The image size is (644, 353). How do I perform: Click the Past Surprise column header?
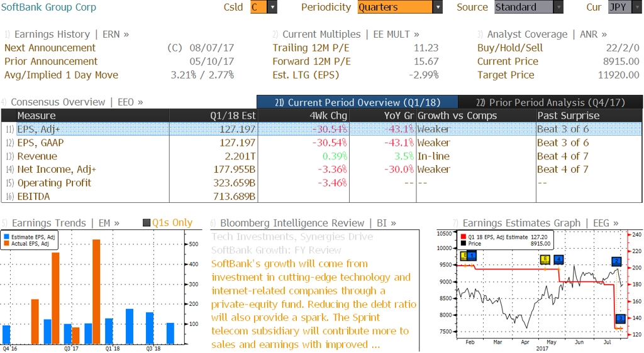point(589,116)
